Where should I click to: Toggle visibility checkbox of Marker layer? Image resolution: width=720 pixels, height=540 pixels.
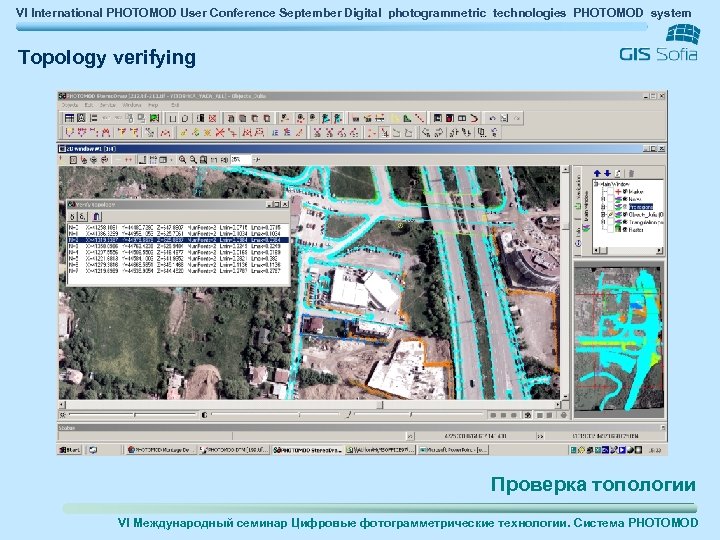tap(610, 191)
